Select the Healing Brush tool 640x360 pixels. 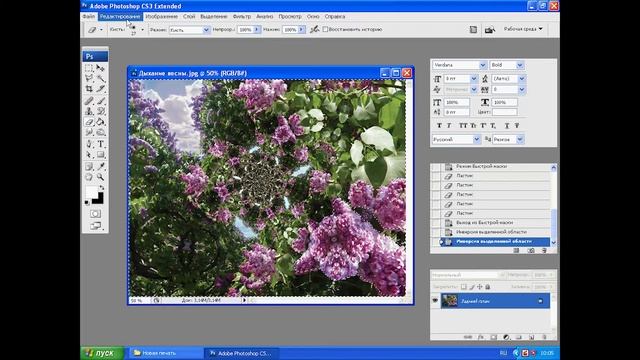tap(89, 100)
